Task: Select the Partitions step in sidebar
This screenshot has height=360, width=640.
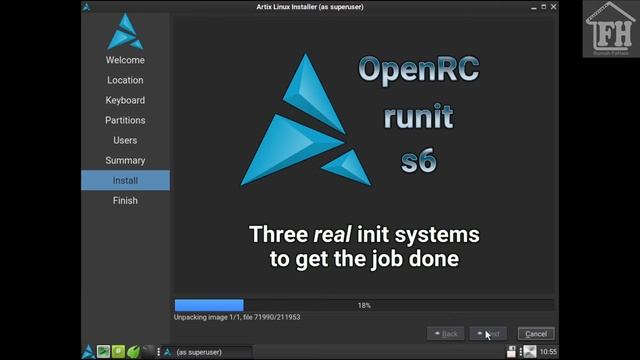Action: point(125,120)
